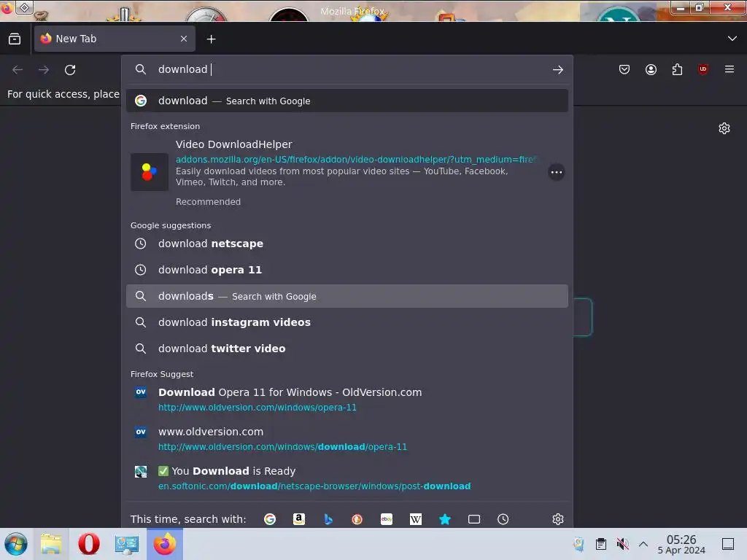The height and width of the screenshot is (560, 747).
Task: Close the New Tab tab
Action: 183,39
